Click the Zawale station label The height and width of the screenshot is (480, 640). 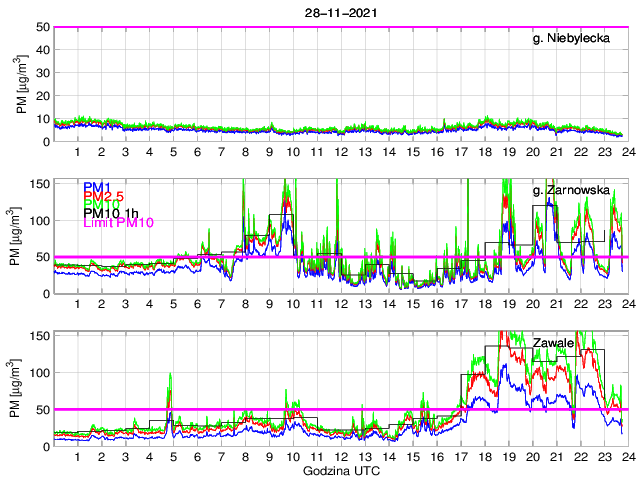coord(553,343)
